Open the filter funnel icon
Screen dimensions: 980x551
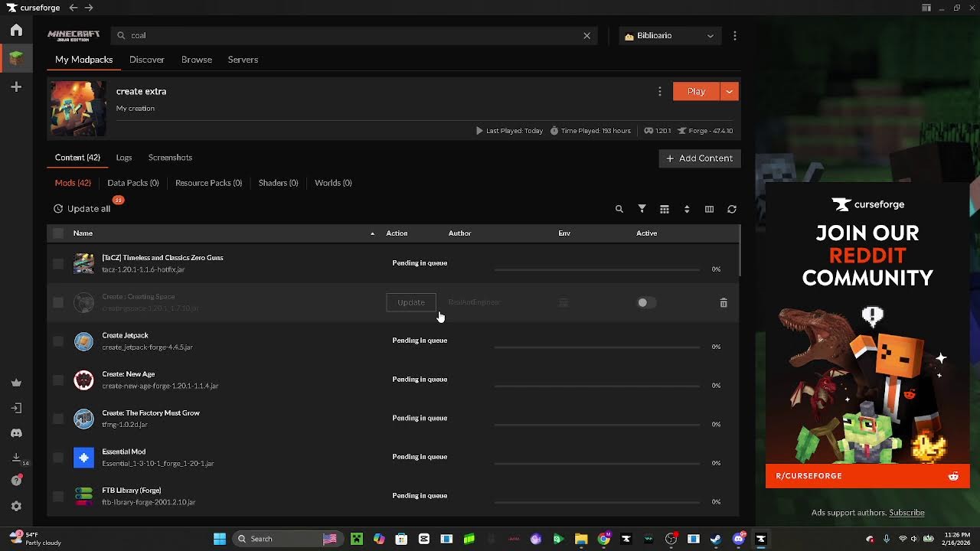click(642, 209)
